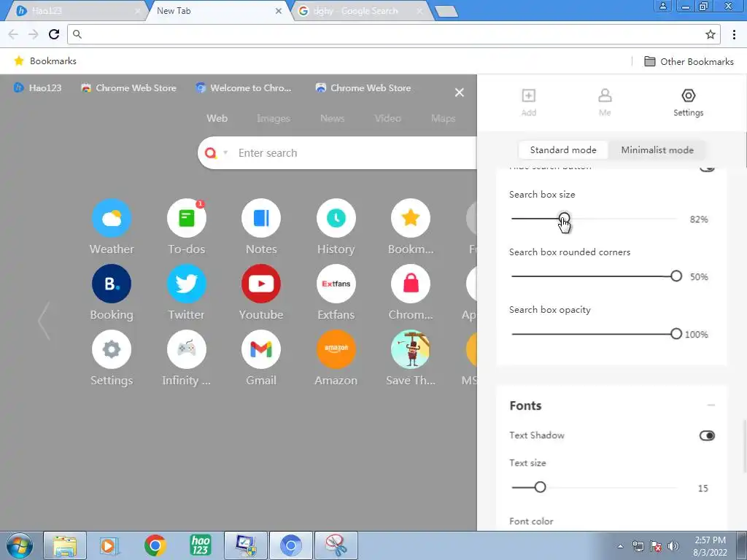Viewport: 747px width, 560px height.
Task: Open the Other Bookmarks folder
Action: [689, 61]
